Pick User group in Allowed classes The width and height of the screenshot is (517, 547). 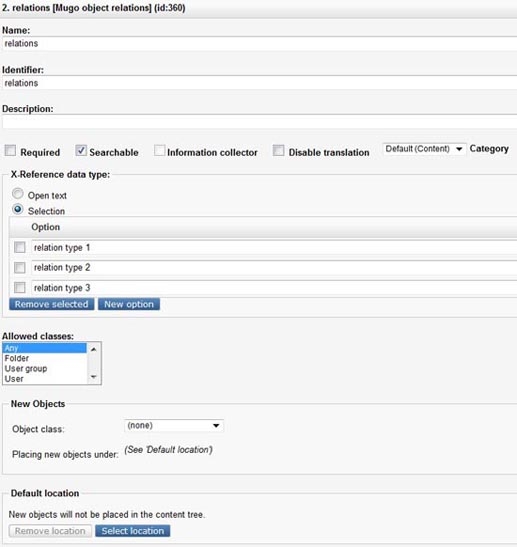45,369
